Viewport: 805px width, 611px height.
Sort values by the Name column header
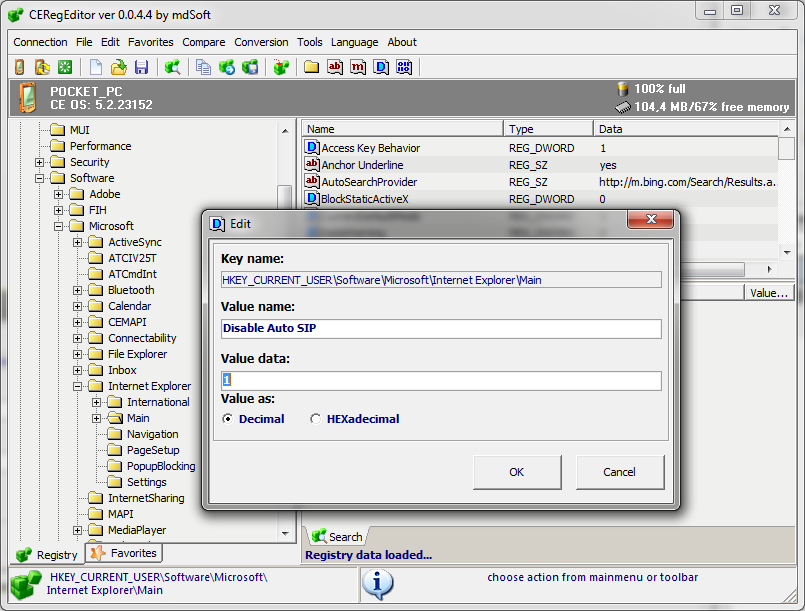click(402, 129)
